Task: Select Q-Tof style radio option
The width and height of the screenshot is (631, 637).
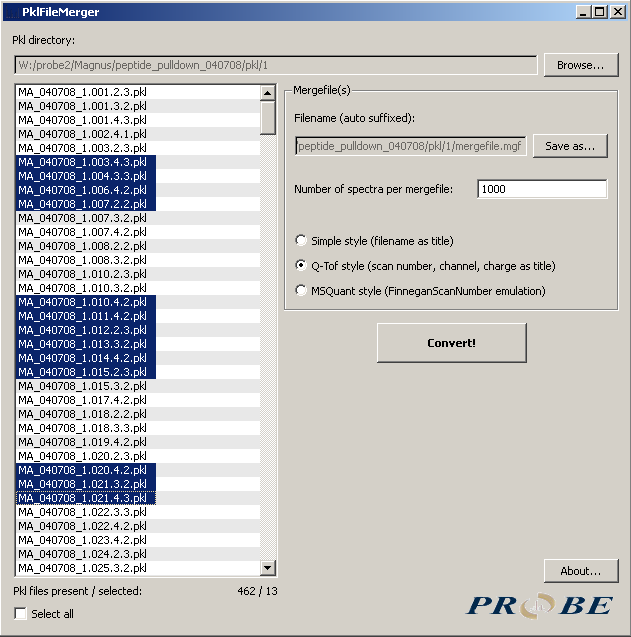Action: coord(302,266)
